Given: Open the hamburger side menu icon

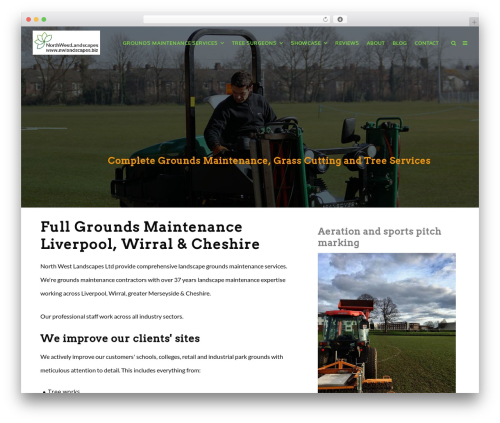Looking at the screenshot, I should tap(465, 43).
